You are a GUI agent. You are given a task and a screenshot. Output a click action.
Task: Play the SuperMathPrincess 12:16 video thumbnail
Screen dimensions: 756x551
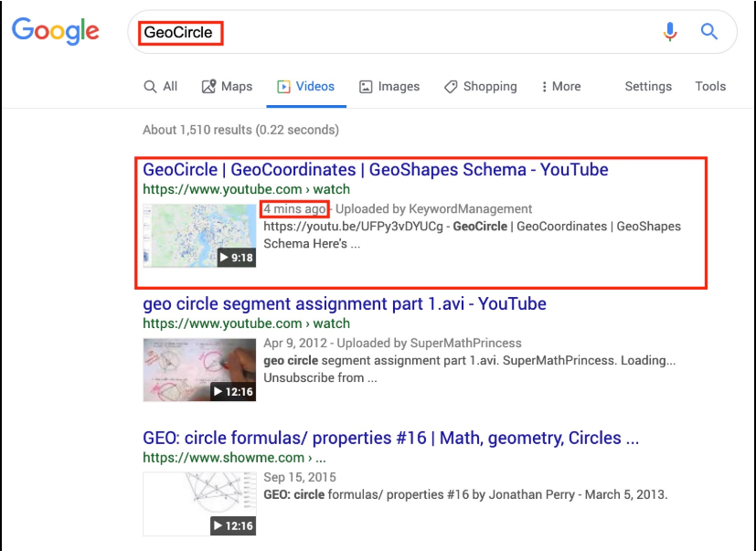199,370
